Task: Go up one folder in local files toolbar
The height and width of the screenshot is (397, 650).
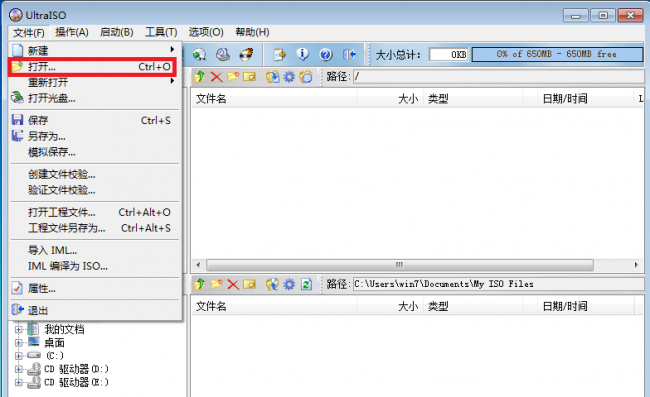Action: pos(200,284)
